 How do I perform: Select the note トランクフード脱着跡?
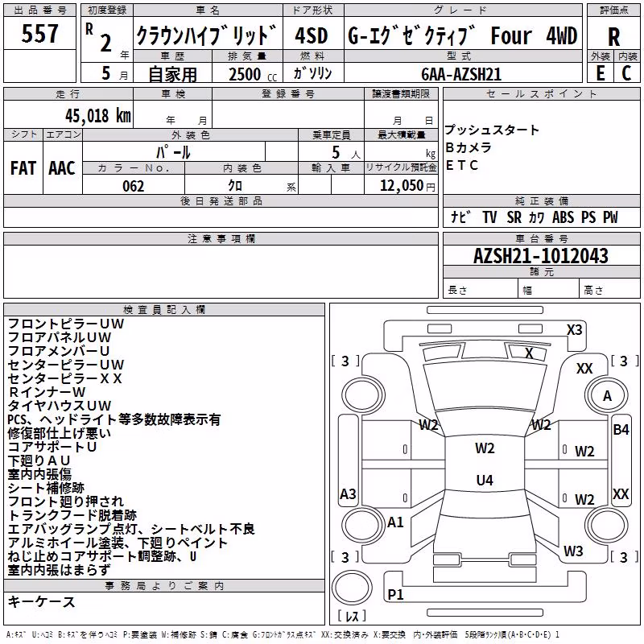(72, 515)
